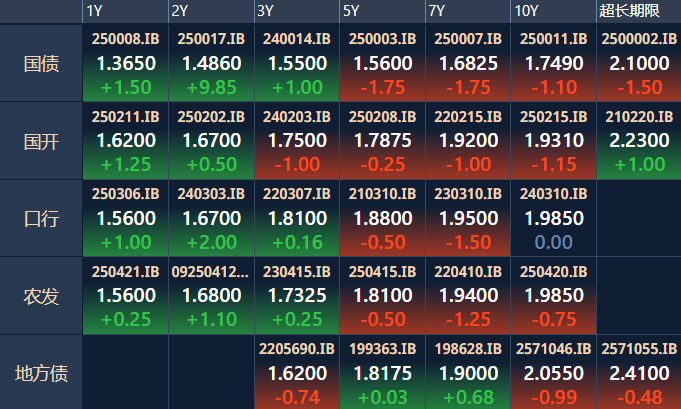Image resolution: width=681 pixels, height=409 pixels.
Task: Open the 2500002.IB ultra-long bond cell
Action: pyautogui.click(x=638, y=63)
